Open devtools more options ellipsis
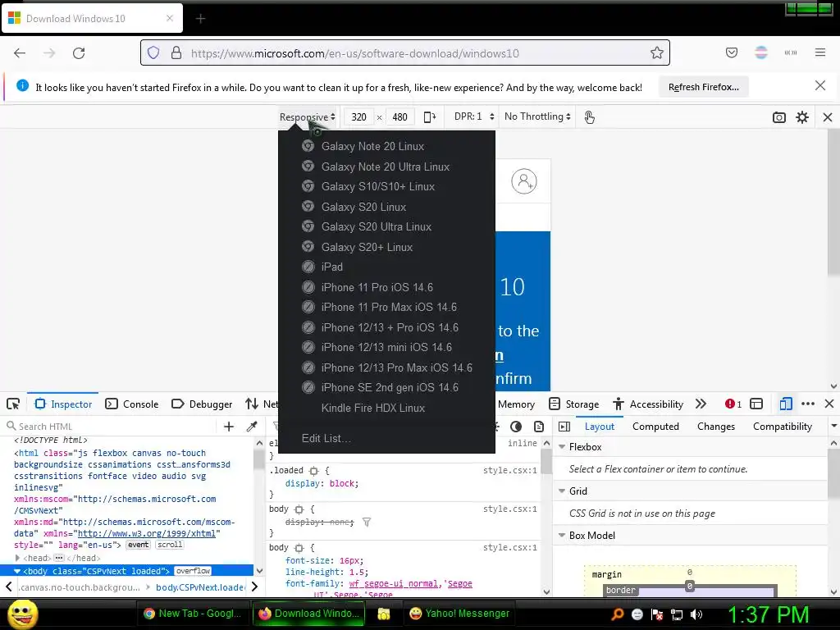 (808, 404)
